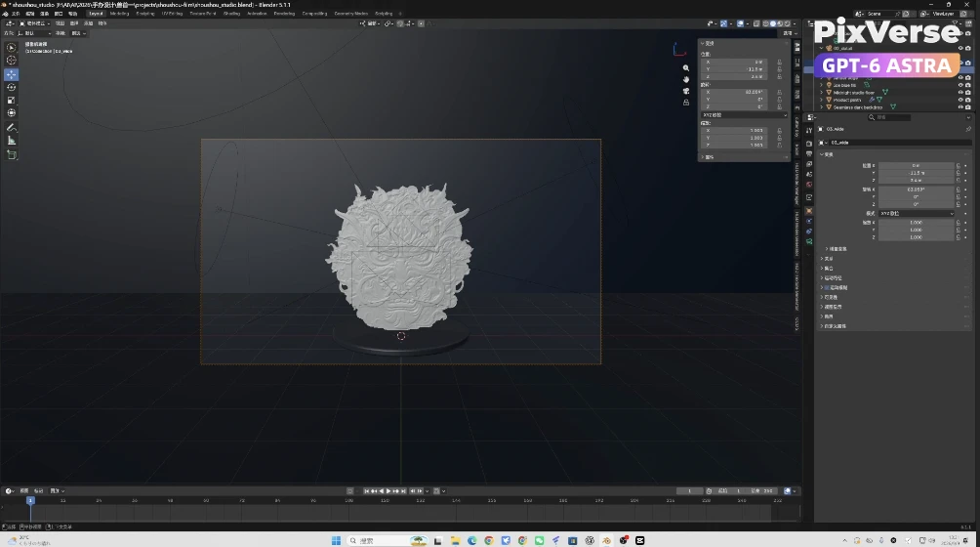Add a new workspace with plus button
The height and width of the screenshot is (547, 980).
tap(400, 14)
